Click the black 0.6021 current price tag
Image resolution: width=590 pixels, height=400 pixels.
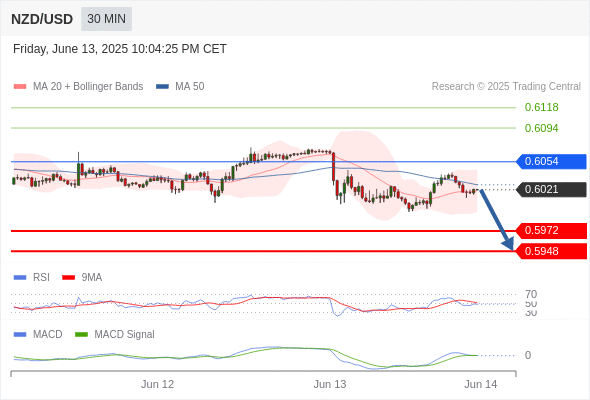click(550, 189)
